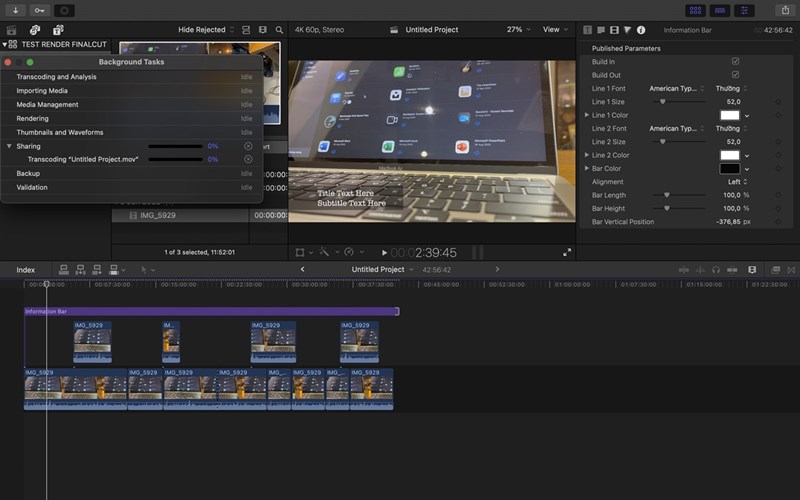The height and width of the screenshot is (500, 800).
Task: Adjust the Line 1 Size slider
Action: [x=663, y=102]
